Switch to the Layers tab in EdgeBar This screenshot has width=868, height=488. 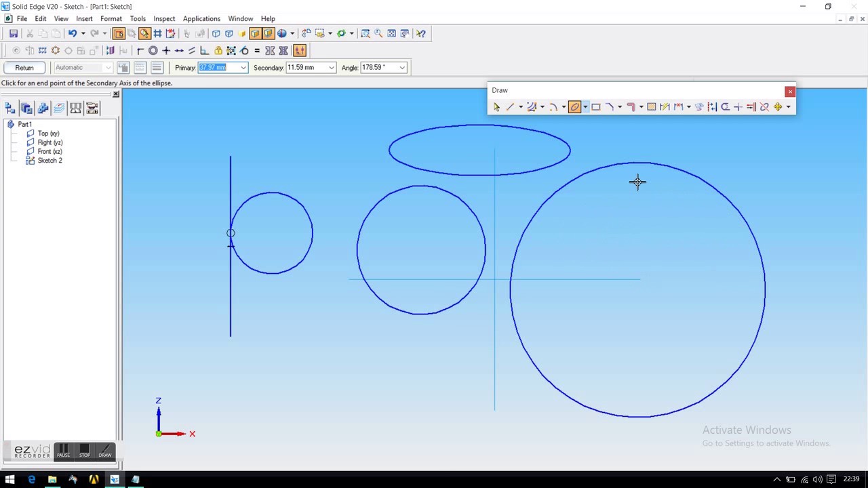(x=59, y=108)
